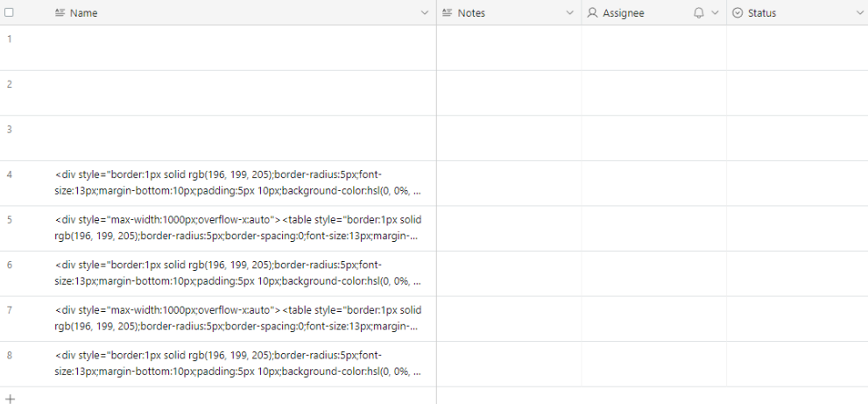Select row number 5

(x=9, y=219)
